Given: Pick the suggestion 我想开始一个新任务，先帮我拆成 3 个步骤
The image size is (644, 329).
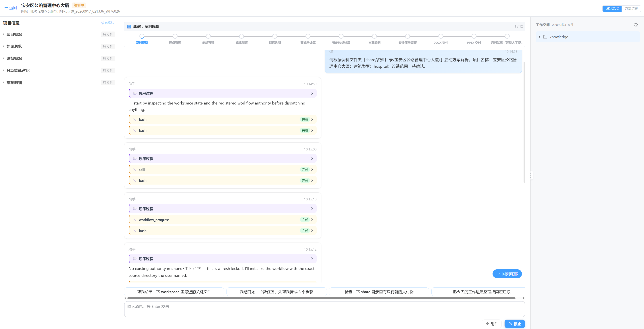Looking at the screenshot, I should tap(276, 292).
